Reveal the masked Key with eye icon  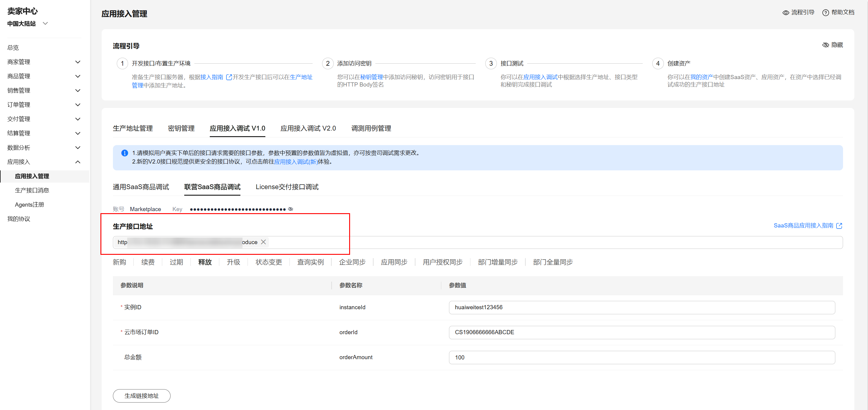pos(290,209)
